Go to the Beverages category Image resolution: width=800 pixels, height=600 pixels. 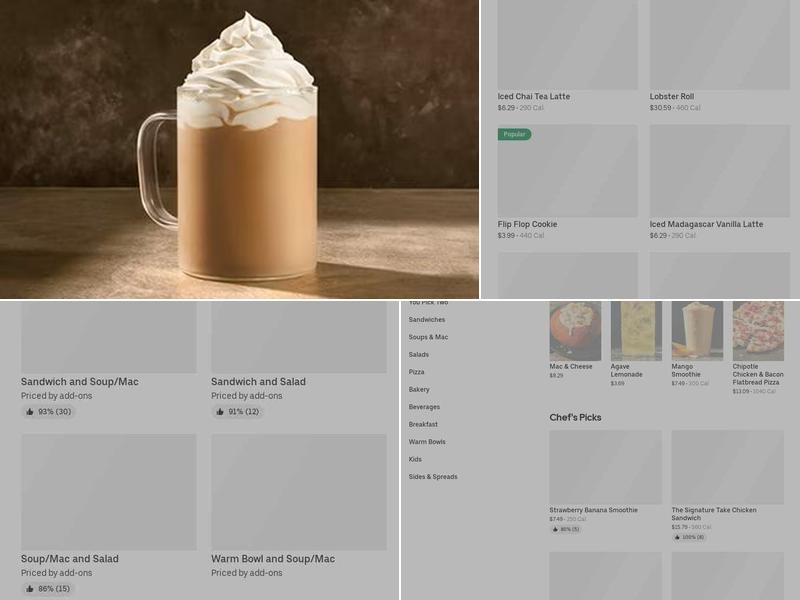click(x=424, y=407)
